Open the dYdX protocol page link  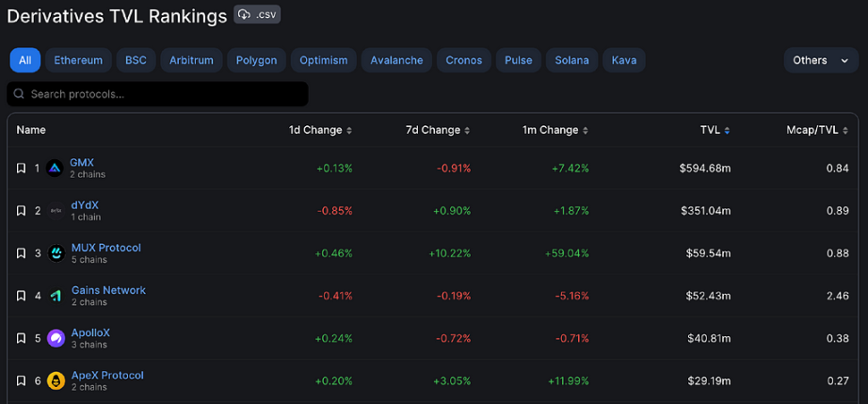click(85, 205)
